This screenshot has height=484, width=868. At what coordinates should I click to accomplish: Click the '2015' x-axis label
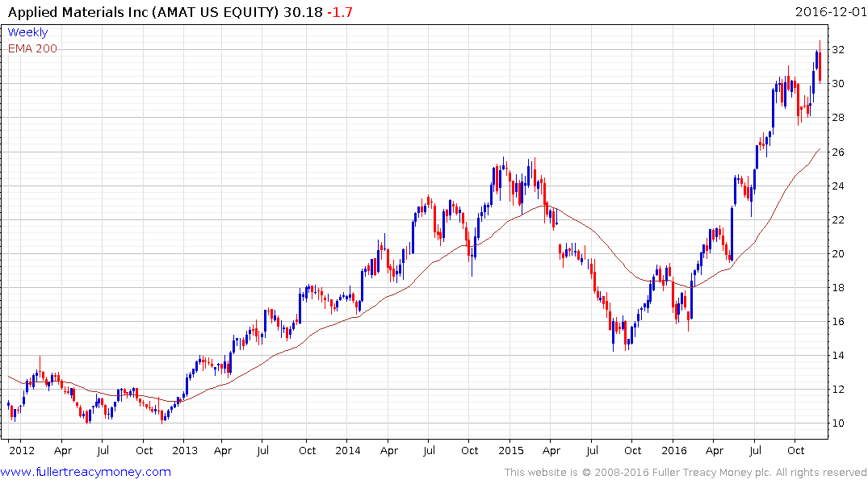point(511,450)
